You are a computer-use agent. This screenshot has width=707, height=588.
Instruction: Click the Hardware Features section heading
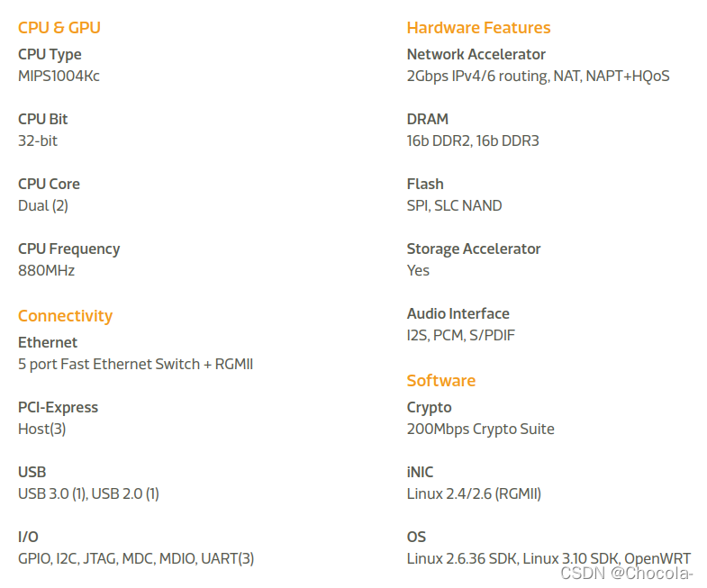click(478, 28)
